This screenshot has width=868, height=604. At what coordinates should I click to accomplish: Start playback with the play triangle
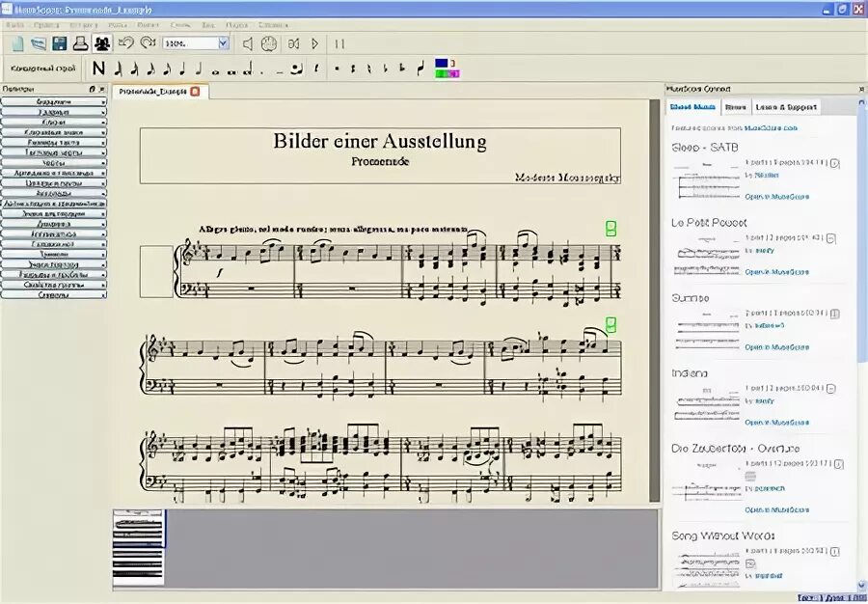[315, 43]
